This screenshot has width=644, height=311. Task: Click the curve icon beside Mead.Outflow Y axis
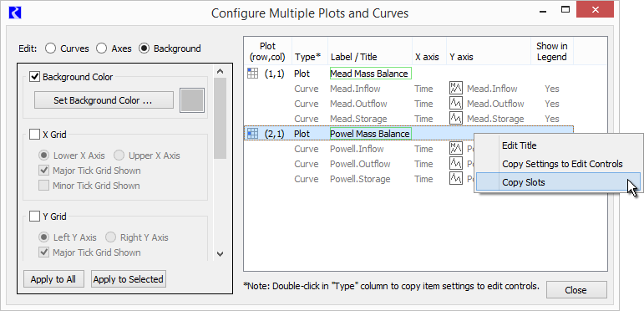pos(456,104)
